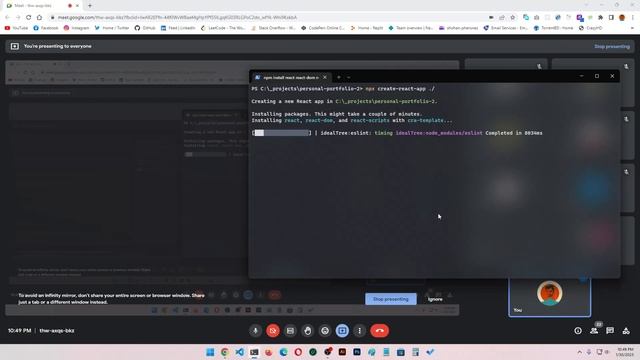This screenshot has width=640, height=360.
Task: Open a new Chrome tab
Action: point(90,6)
